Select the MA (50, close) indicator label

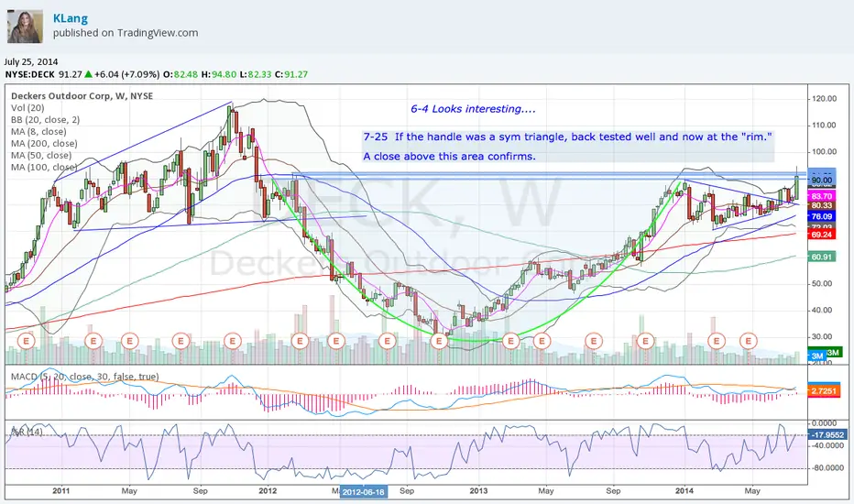[41, 156]
